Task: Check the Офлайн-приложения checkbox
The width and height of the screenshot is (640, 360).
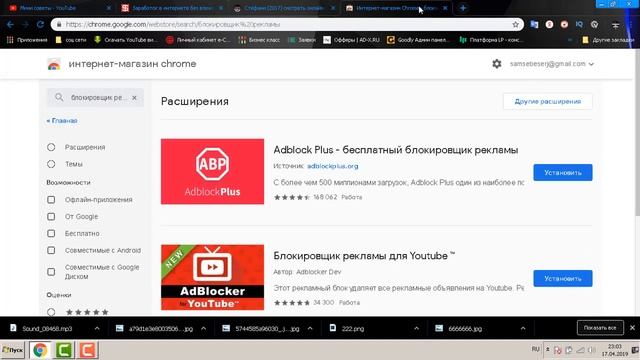Action: [51, 200]
